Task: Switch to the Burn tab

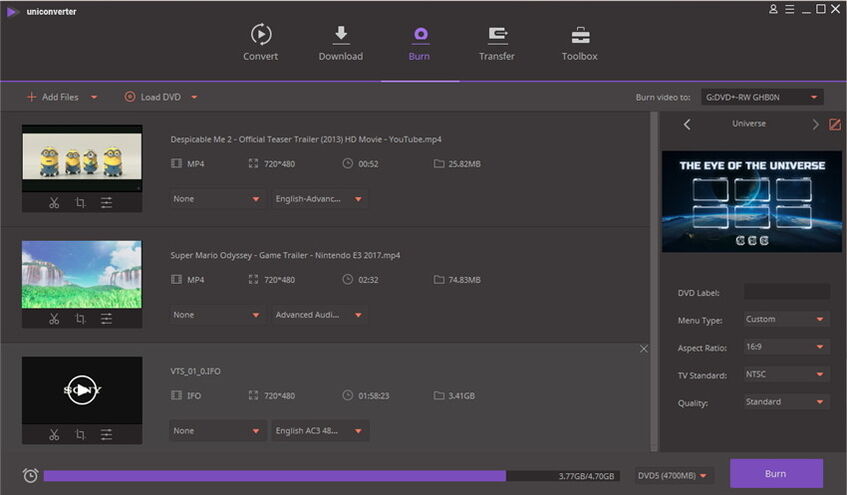Action: [420, 43]
